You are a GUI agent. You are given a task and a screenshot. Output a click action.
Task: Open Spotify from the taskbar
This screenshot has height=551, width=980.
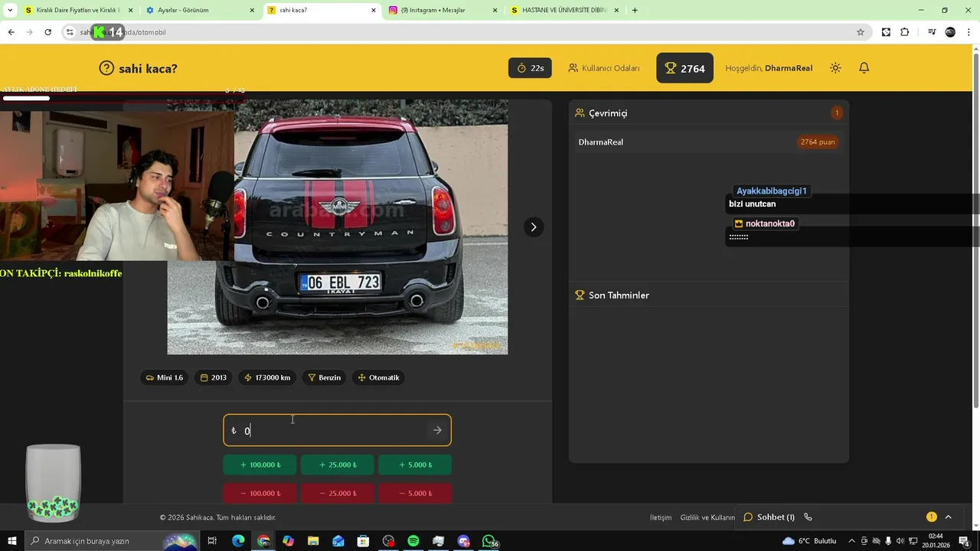click(x=413, y=541)
